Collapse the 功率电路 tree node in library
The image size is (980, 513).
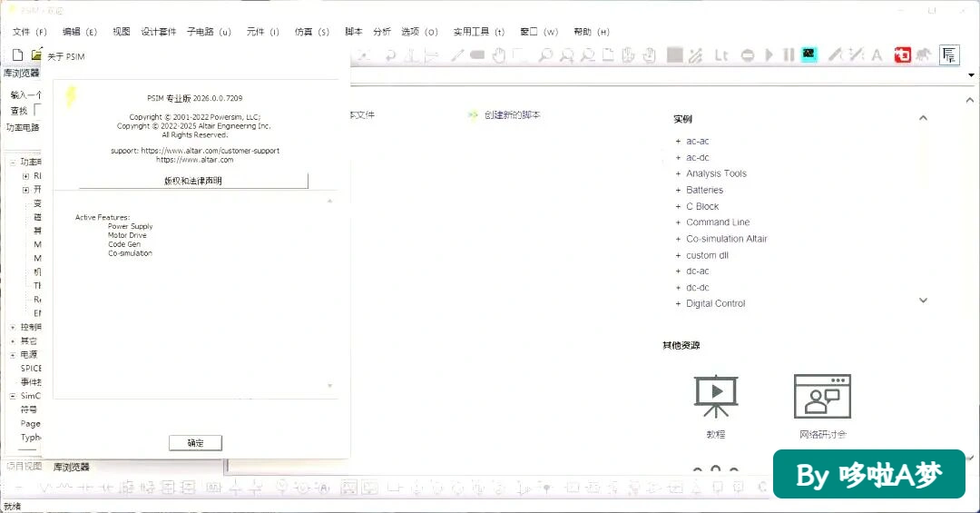(13, 162)
